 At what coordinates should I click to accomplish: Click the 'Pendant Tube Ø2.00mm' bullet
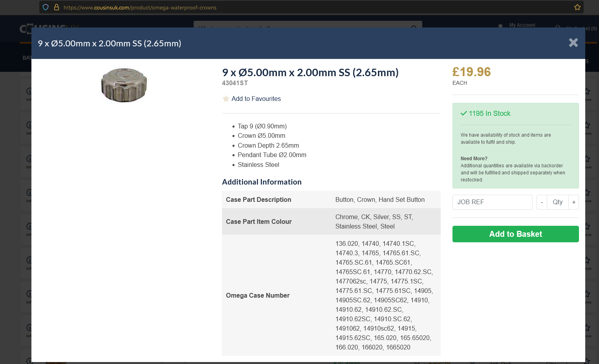pos(272,155)
